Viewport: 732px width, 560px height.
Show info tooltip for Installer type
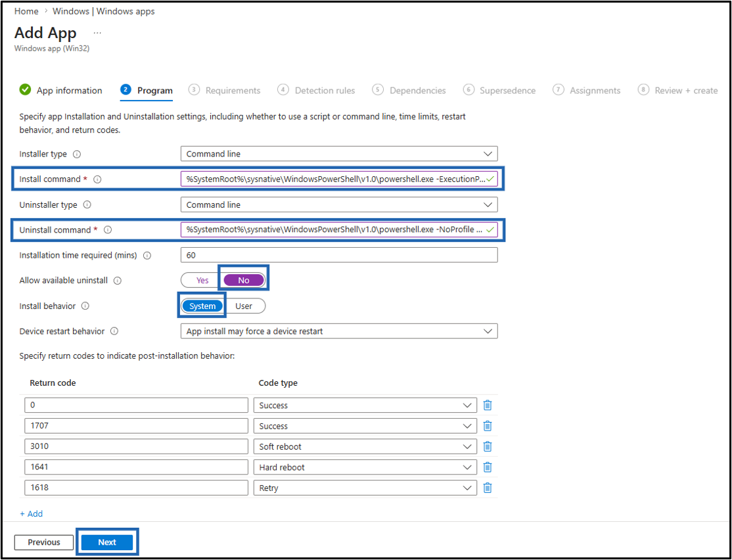click(x=77, y=154)
